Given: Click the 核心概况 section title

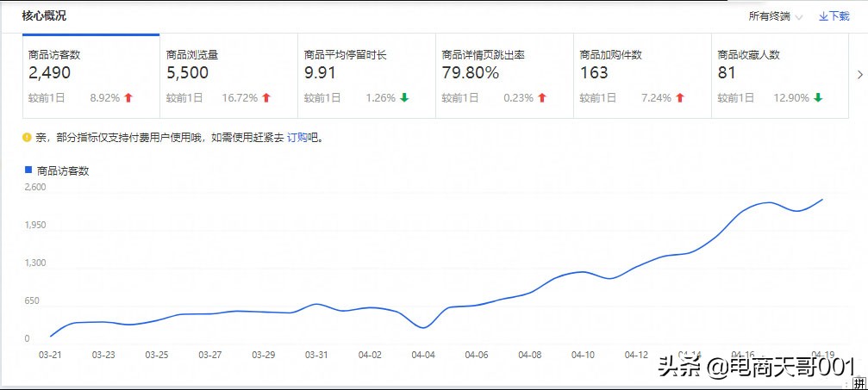Looking at the screenshot, I should pyautogui.click(x=44, y=15).
